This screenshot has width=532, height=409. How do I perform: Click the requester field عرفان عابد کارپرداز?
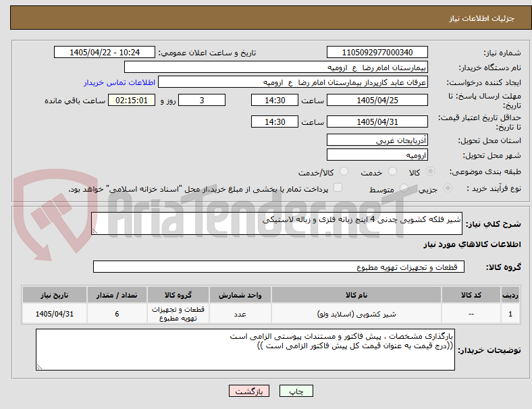293,82
